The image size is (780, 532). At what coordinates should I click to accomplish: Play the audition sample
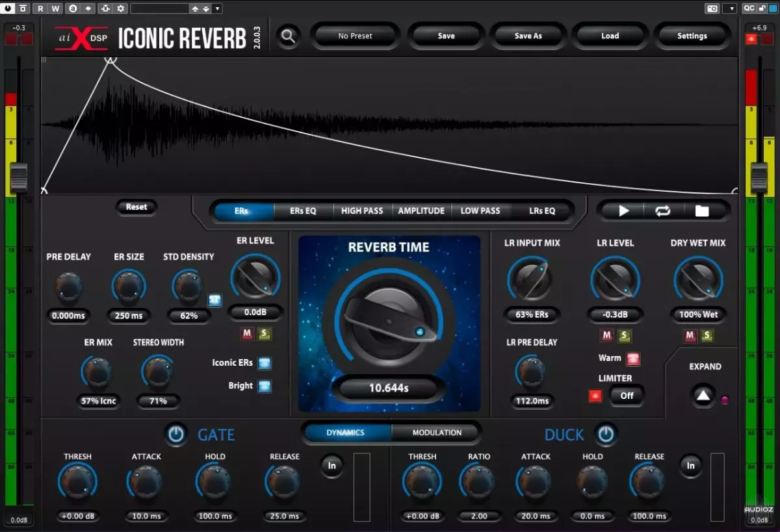coord(623,210)
